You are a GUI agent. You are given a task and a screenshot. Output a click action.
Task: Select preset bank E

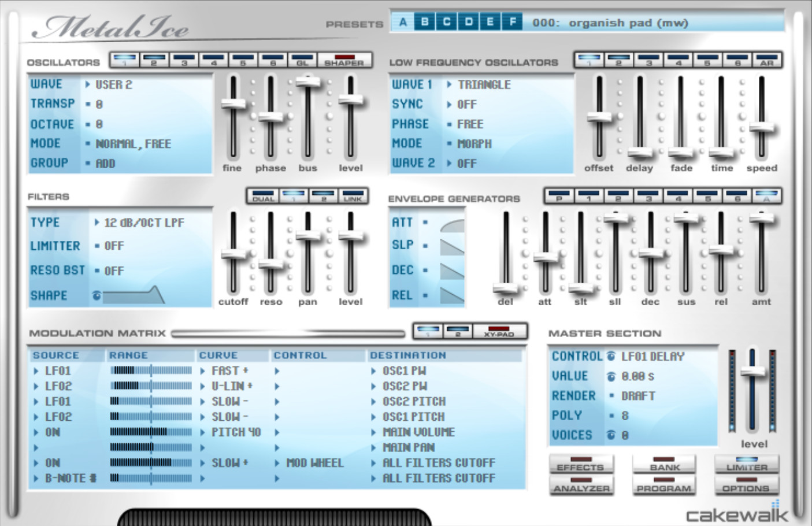(x=490, y=23)
